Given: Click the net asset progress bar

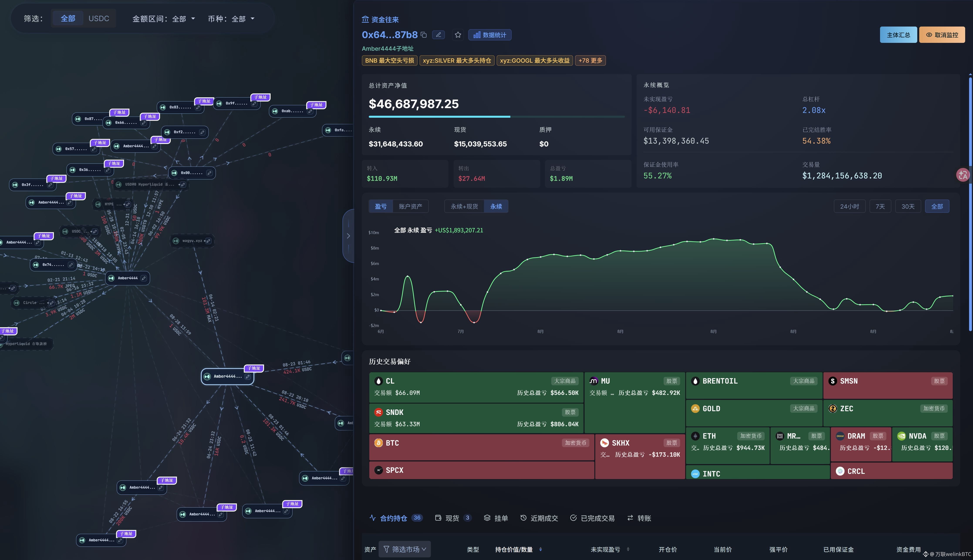Looking at the screenshot, I should pyautogui.click(x=496, y=116).
